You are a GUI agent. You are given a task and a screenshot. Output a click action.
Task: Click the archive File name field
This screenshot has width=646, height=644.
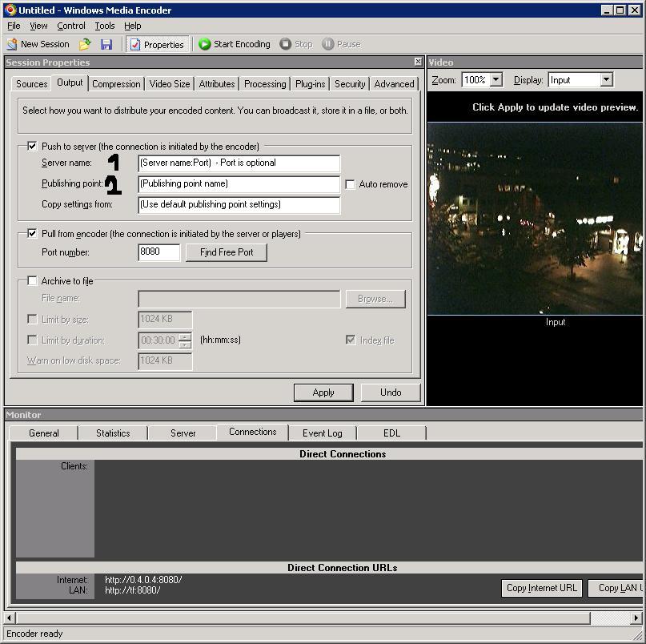[239, 299]
